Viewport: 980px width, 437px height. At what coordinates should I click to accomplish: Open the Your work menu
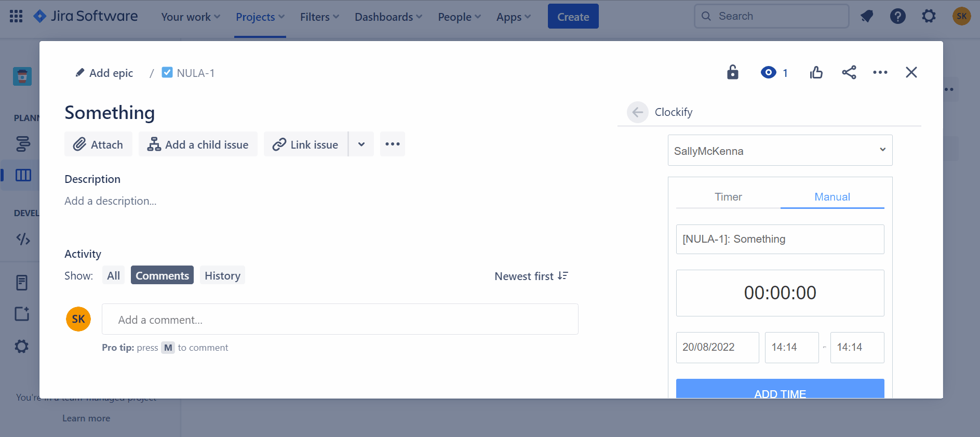point(191,17)
